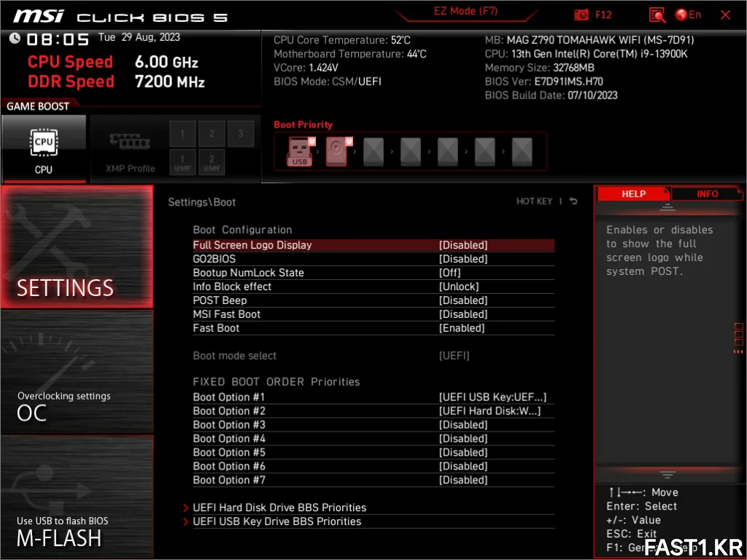Open the OC overclocking settings section
747x560 pixels.
point(77,373)
